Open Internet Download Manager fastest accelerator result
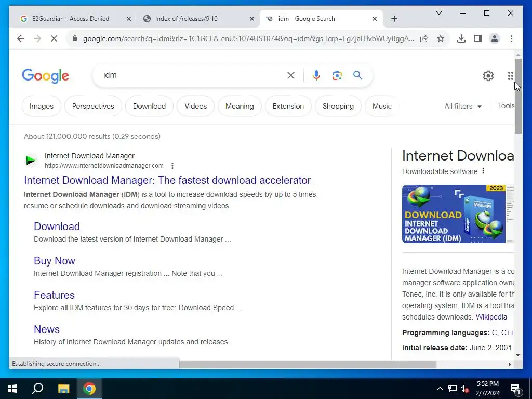Viewport: 532px width, 399px height. point(167,180)
